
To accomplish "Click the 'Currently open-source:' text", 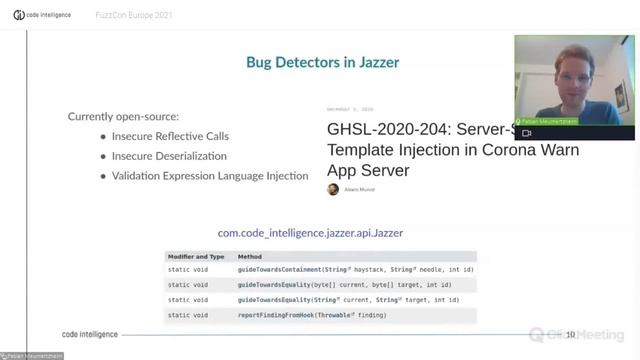I will pos(123,116).
